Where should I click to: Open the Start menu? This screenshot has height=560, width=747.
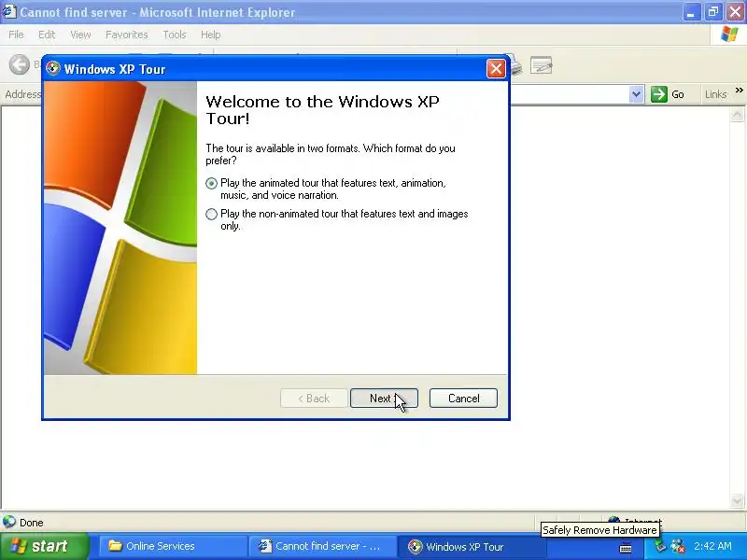[x=44, y=546]
